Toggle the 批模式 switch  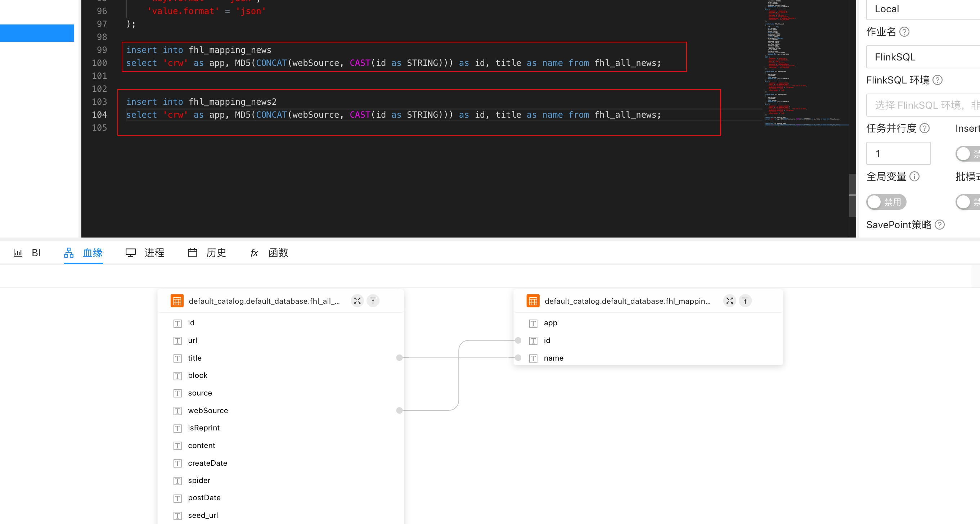coord(968,202)
